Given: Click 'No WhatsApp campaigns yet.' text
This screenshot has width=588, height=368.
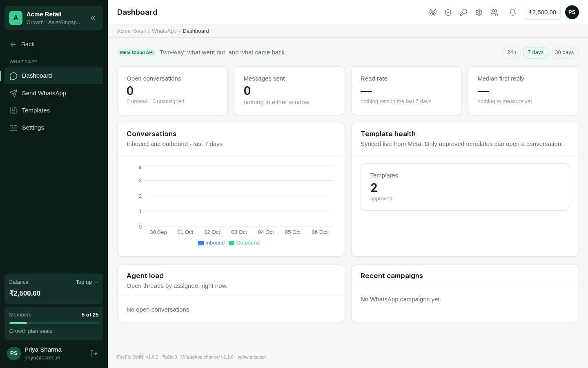Looking at the screenshot, I should [401, 299].
